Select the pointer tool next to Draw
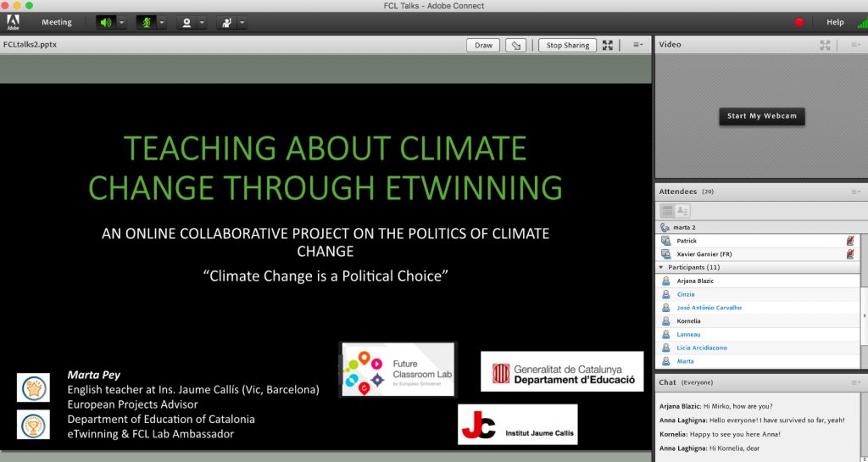Image resolution: width=868 pixels, height=462 pixels. (515, 45)
